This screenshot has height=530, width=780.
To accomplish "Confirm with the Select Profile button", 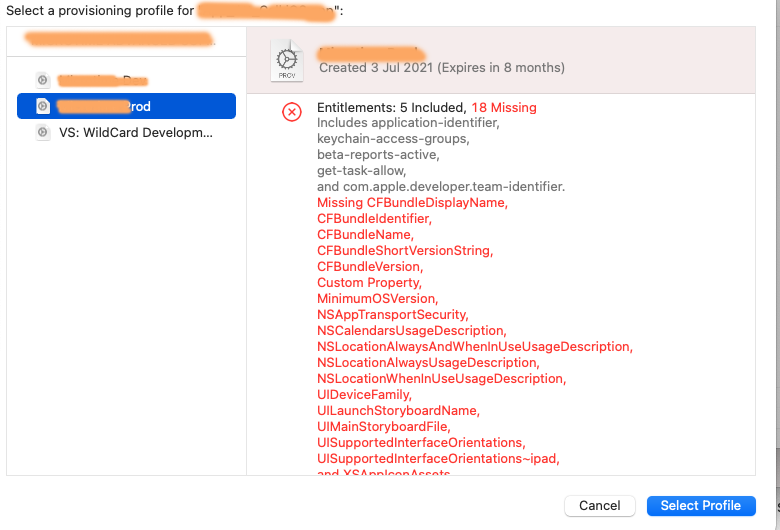I will tap(700, 505).
